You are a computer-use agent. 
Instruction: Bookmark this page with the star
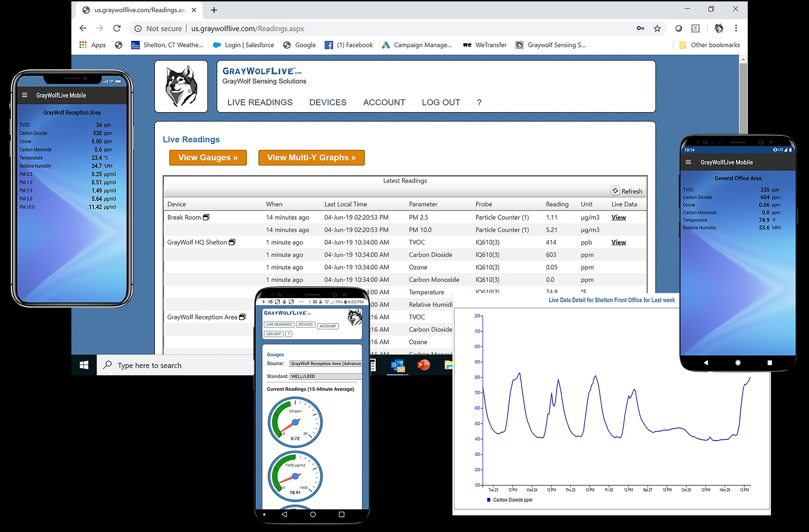pos(657,28)
